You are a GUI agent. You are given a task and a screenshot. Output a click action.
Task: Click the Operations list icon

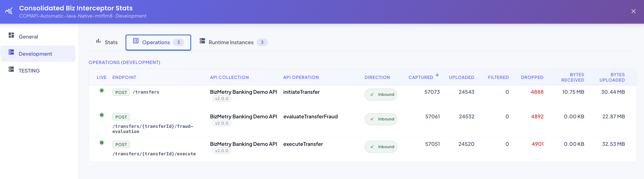(136, 41)
